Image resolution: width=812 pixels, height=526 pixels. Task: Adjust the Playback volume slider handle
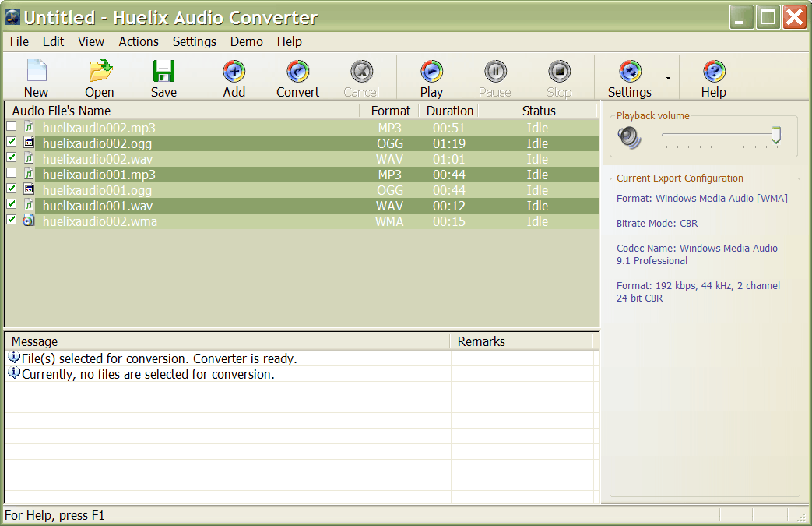coord(775,136)
